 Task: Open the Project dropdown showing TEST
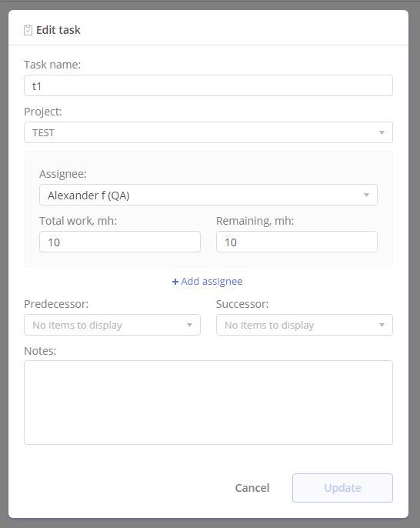point(208,132)
